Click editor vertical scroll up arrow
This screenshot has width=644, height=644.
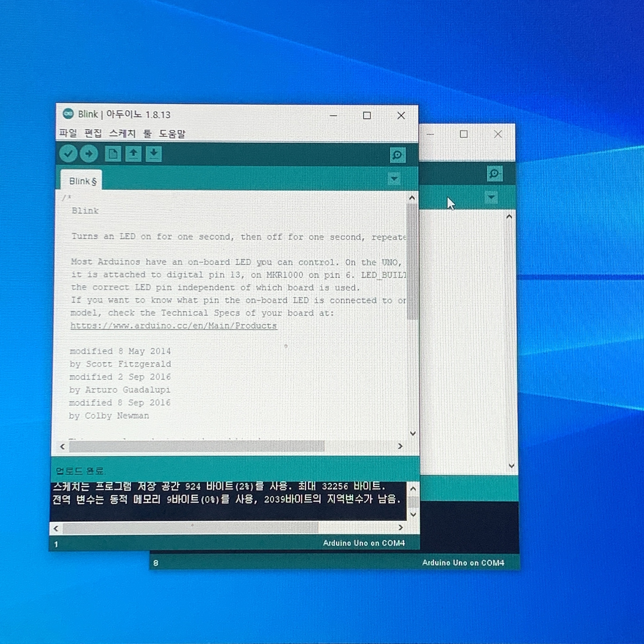[x=412, y=198]
